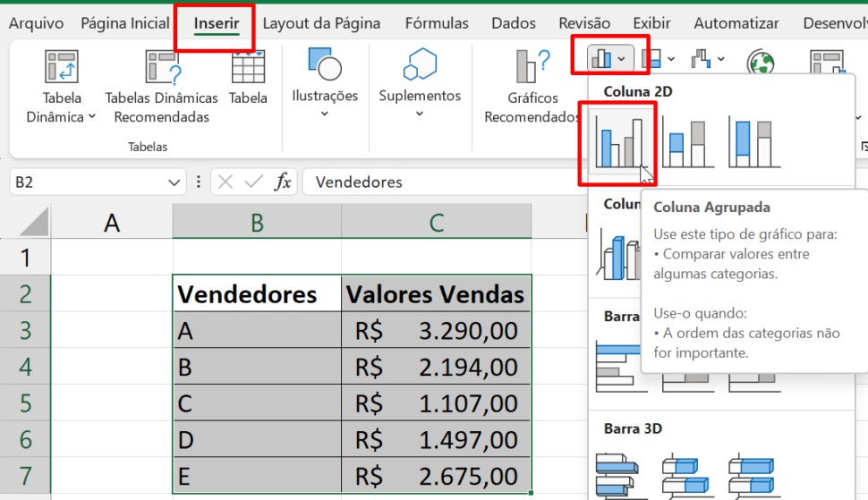Select the first Barra 3D chart
868x500 pixels.
[x=617, y=472]
